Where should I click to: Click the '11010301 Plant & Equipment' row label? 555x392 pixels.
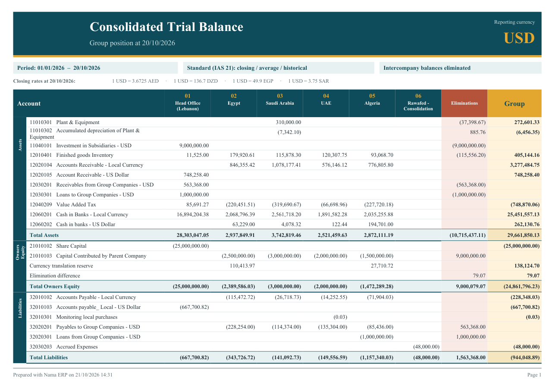coord(64,122)
